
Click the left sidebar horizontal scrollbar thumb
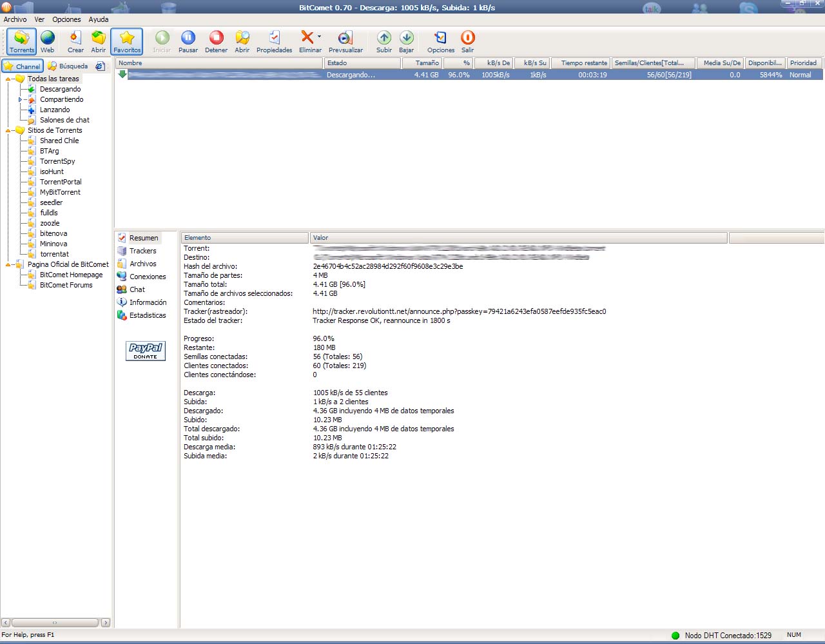click(x=55, y=623)
